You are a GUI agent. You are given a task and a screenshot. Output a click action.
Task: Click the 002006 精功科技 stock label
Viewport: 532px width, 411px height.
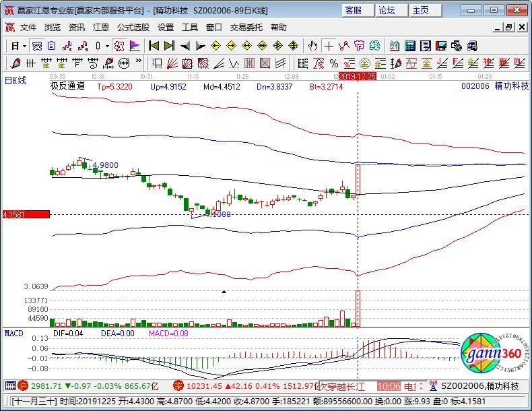(x=495, y=86)
